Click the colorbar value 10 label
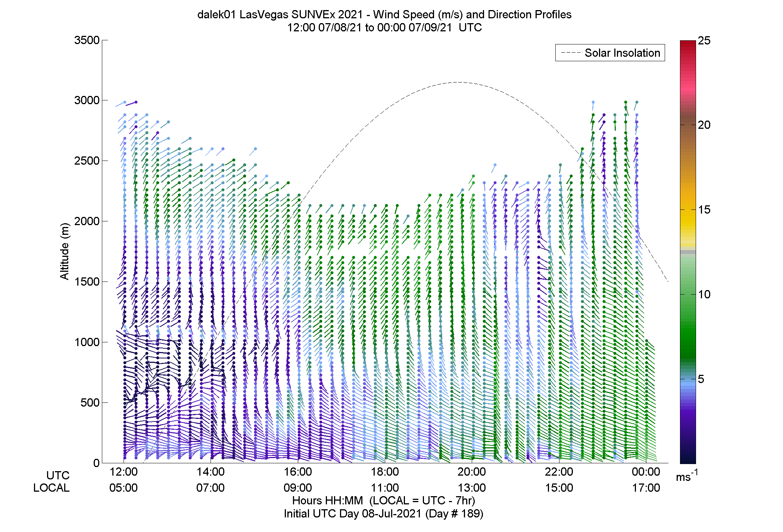Image resolution: width=783 pixels, height=532 pixels. [x=704, y=294]
